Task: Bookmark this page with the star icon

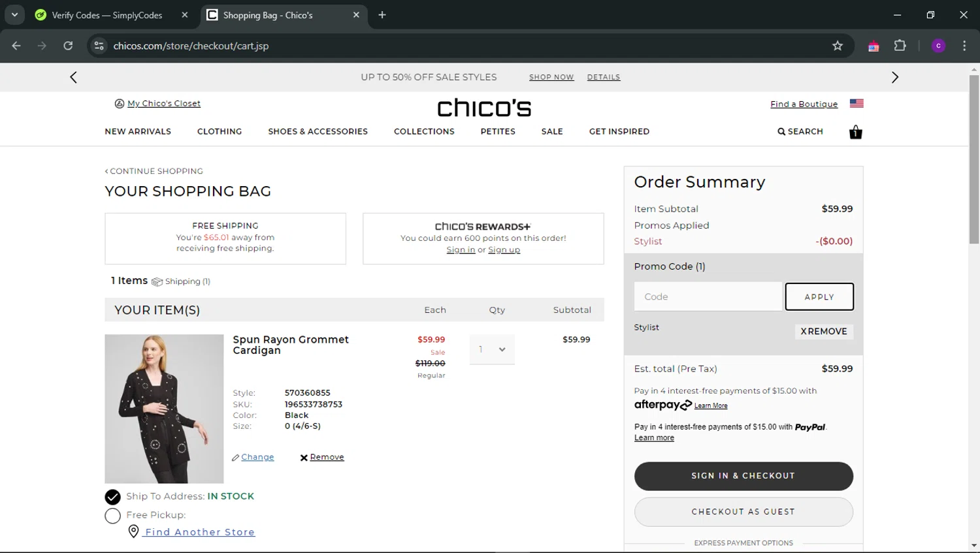Action: tap(838, 46)
